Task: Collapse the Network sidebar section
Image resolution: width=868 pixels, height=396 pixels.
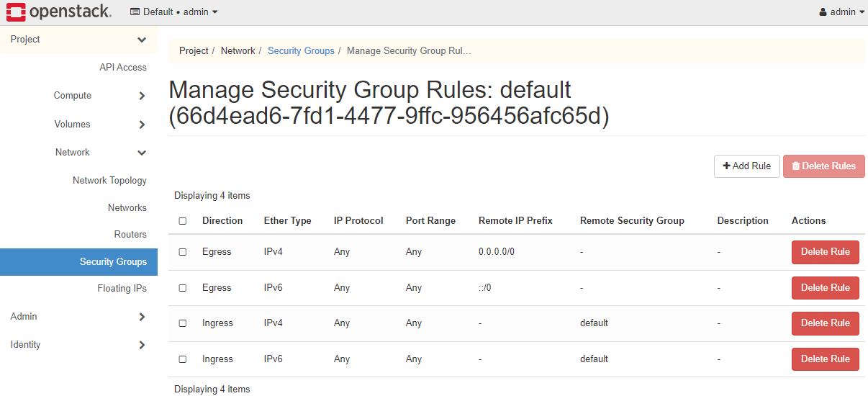Action: point(142,153)
